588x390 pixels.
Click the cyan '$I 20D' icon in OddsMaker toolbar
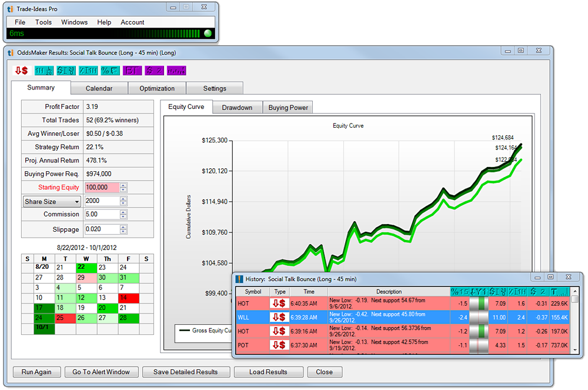pos(66,71)
